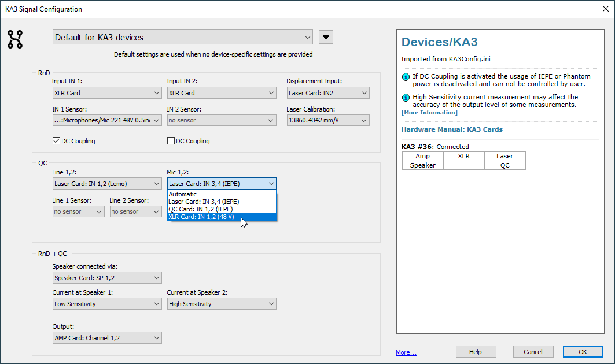Click the OK button

click(x=583, y=351)
